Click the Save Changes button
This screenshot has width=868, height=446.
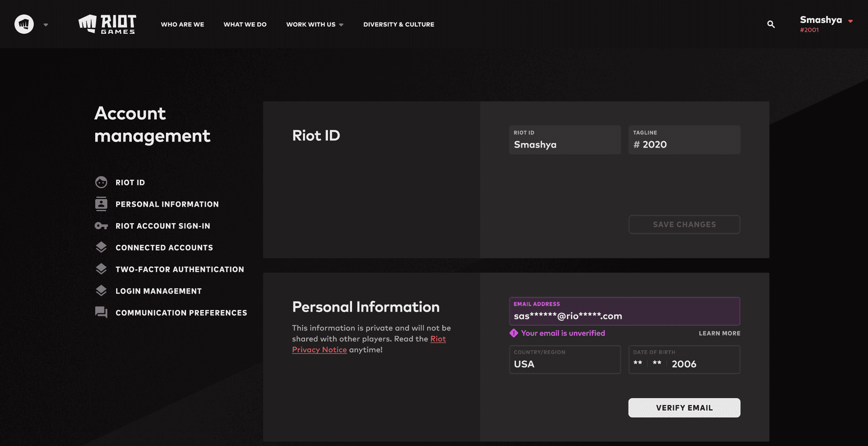coord(684,224)
